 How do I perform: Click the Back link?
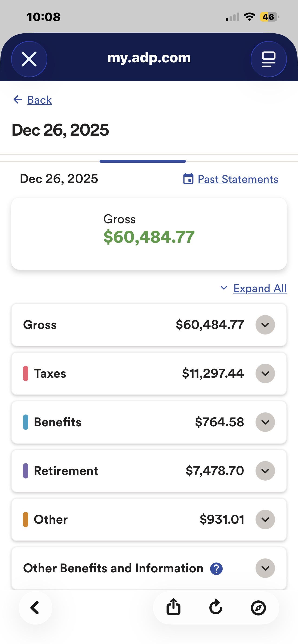pyautogui.click(x=39, y=100)
